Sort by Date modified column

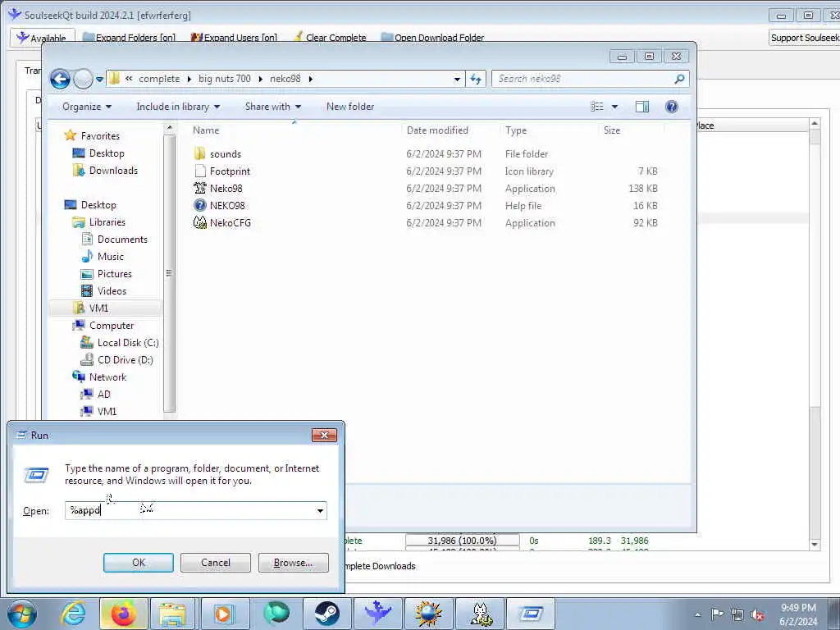(437, 130)
